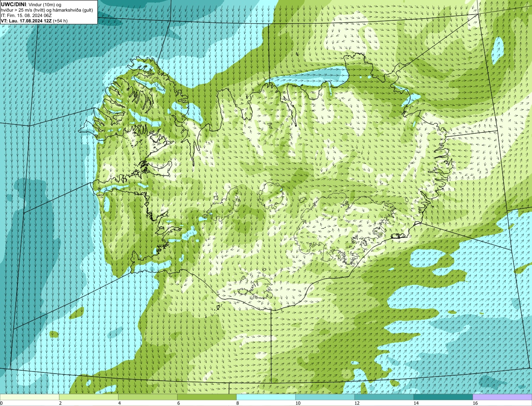This screenshot has width=532, height=406.
Task: Click the legend scale label '4'
Action: coord(119,403)
